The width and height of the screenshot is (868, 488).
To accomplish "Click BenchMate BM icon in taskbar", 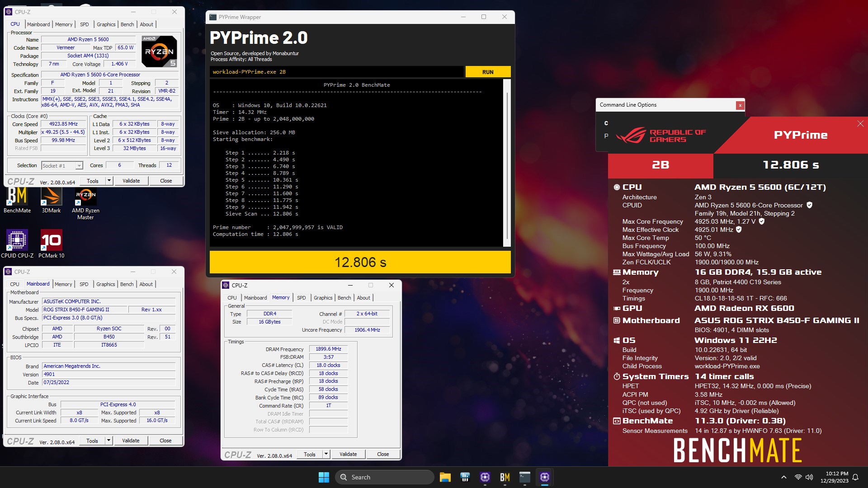I will pyautogui.click(x=505, y=477).
